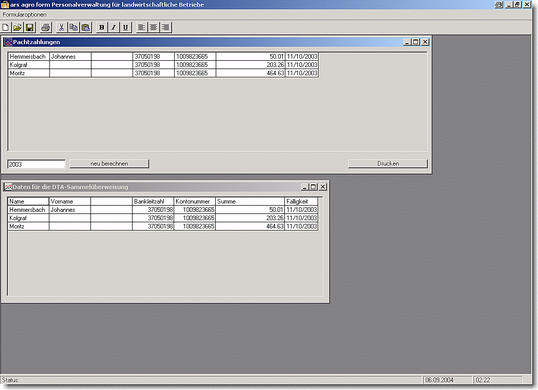The height and width of the screenshot is (390, 538).
Task: Click the Paste clipboard icon
Action: pos(85,27)
